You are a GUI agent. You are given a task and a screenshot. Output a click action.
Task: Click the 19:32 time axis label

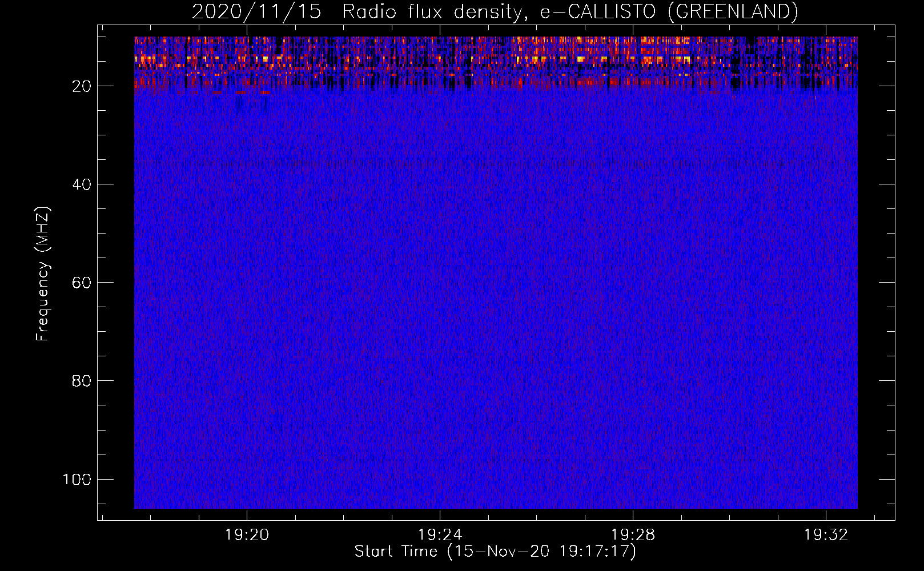click(x=826, y=535)
